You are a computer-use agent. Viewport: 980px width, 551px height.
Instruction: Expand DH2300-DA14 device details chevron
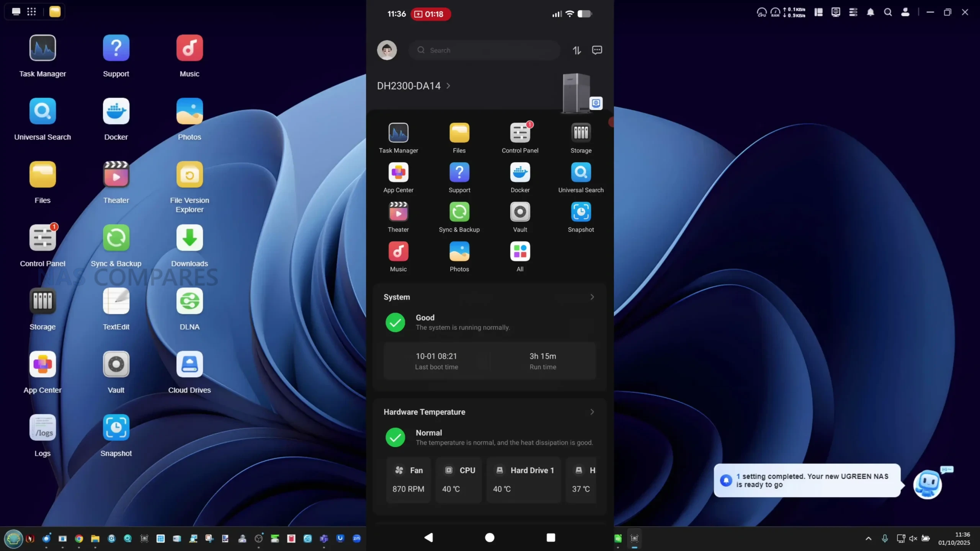pyautogui.click(x=448, y=86)
